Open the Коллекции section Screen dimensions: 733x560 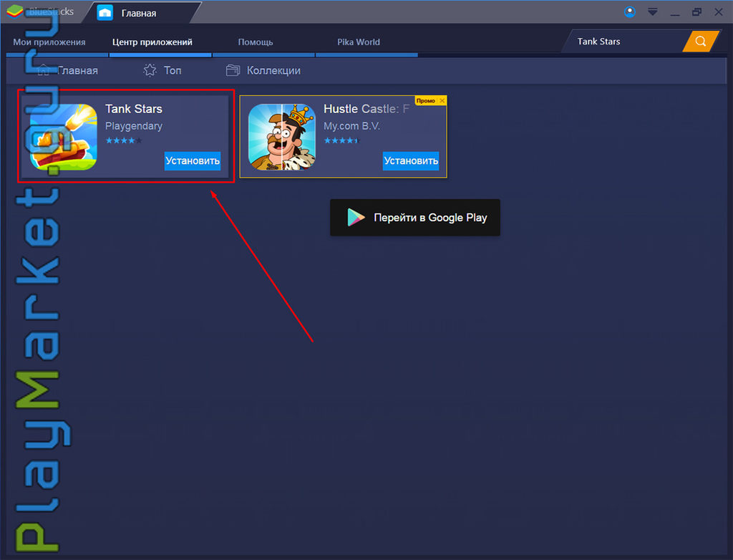(x=263, y=70)
